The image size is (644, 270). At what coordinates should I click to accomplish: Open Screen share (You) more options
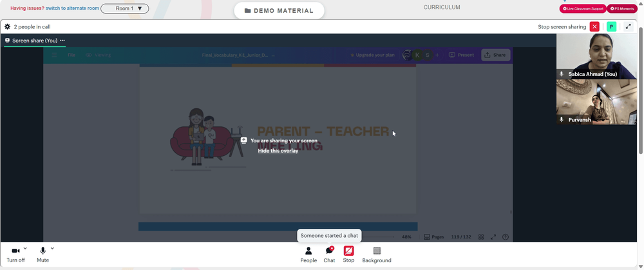click(62, 40)
